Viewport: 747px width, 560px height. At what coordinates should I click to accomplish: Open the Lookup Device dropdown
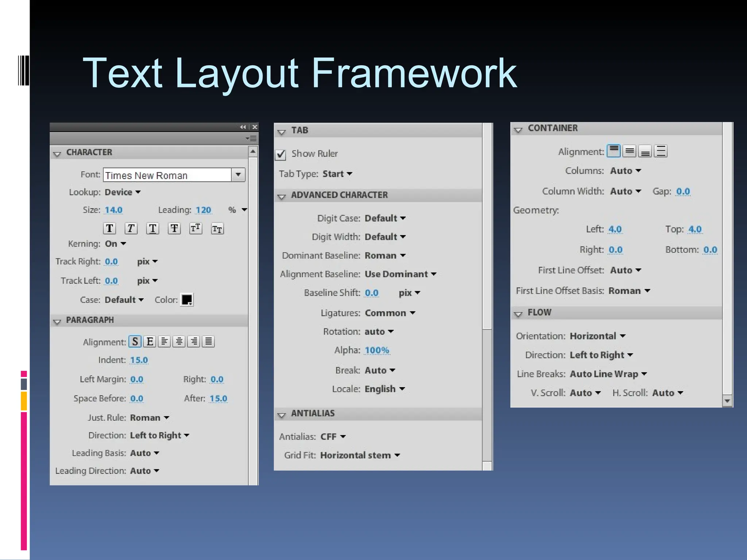click(123, 192)
